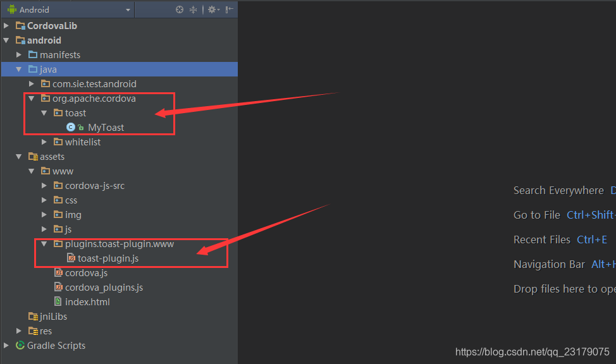Expand the css folder arrow
The height and width of the screenshot is (364, 616).
tap(44, 200)
